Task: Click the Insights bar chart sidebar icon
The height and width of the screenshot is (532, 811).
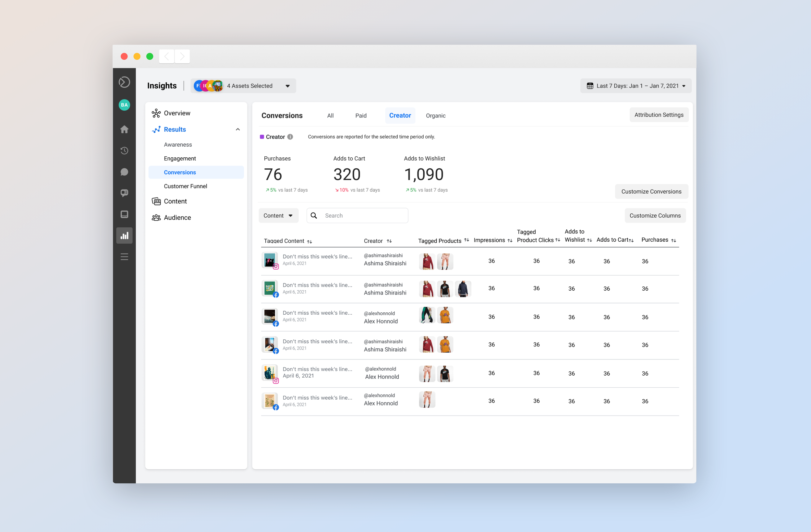Action: [124, 236]
